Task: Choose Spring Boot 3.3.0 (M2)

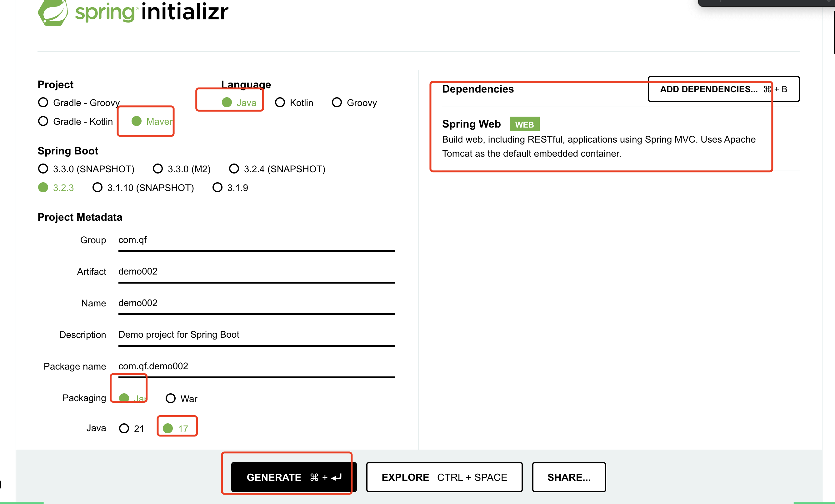Action: point(158,169)
